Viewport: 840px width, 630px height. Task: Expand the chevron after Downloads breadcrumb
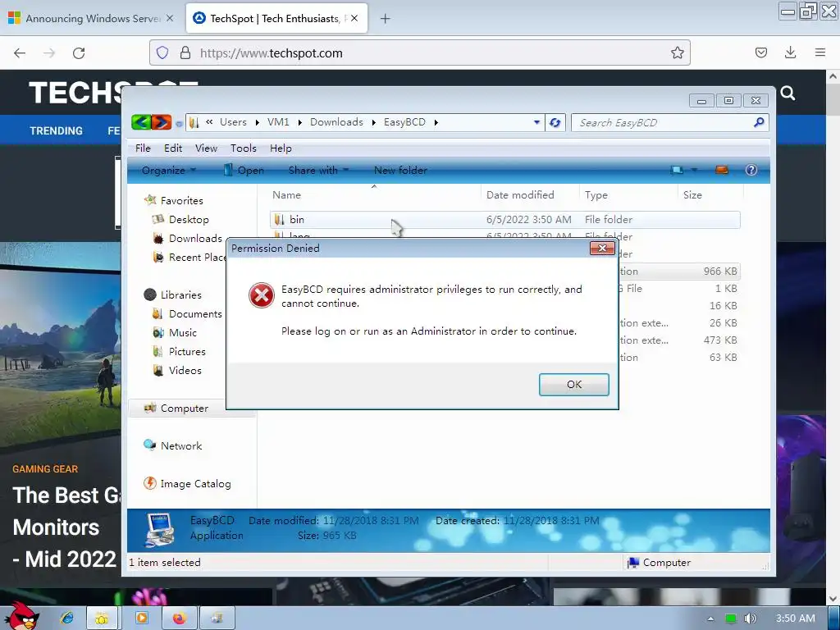coord(373,123)
